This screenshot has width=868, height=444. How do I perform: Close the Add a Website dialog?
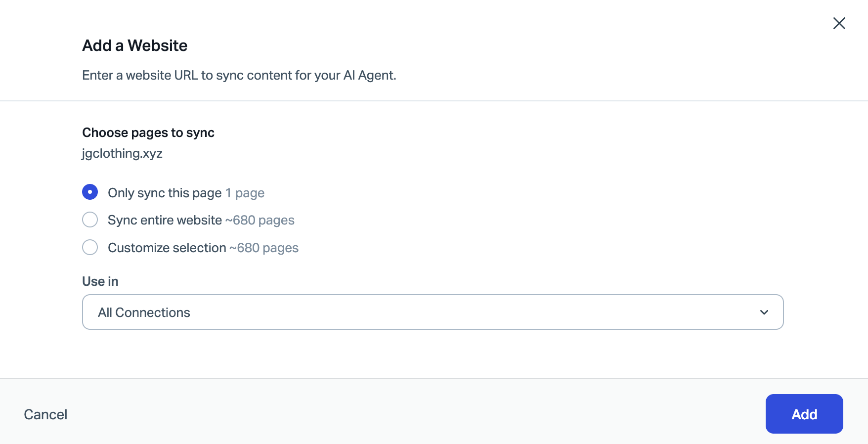coord(839,23)
